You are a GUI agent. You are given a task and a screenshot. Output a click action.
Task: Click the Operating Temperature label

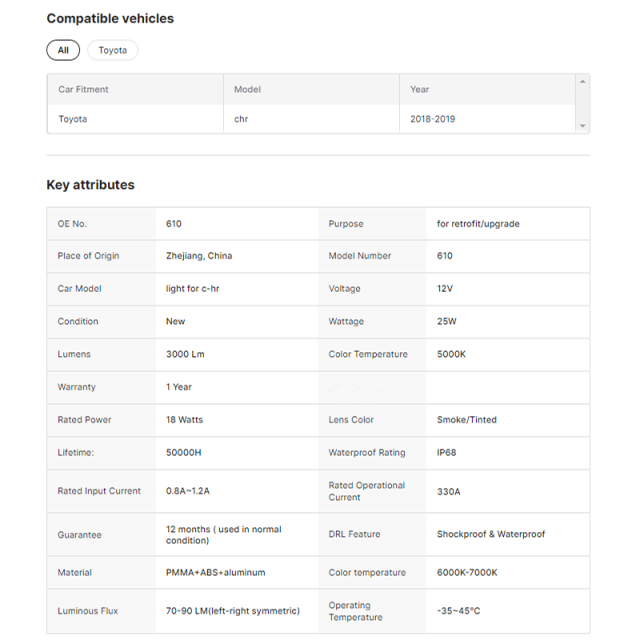point(355,611)
